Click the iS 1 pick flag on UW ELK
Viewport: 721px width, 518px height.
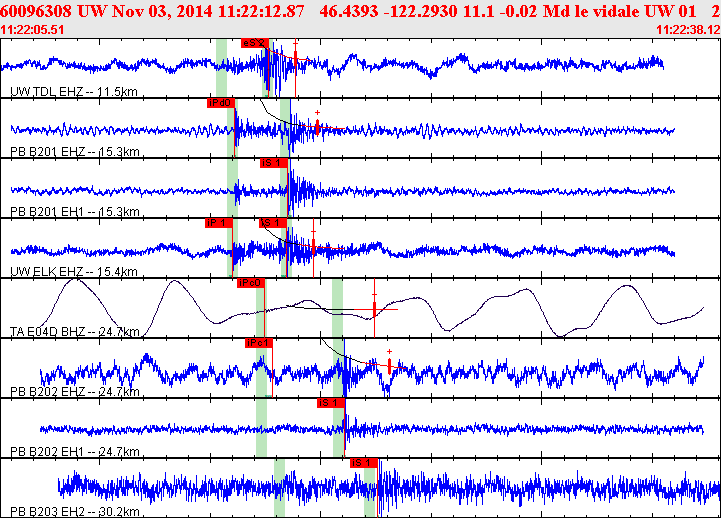click(x=272, y=223)
